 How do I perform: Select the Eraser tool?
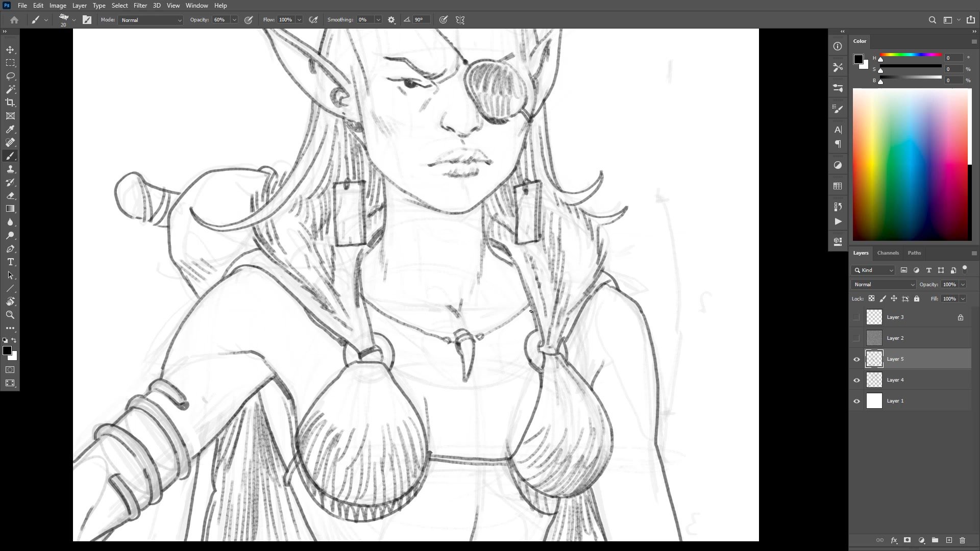(x=10, y=196)
